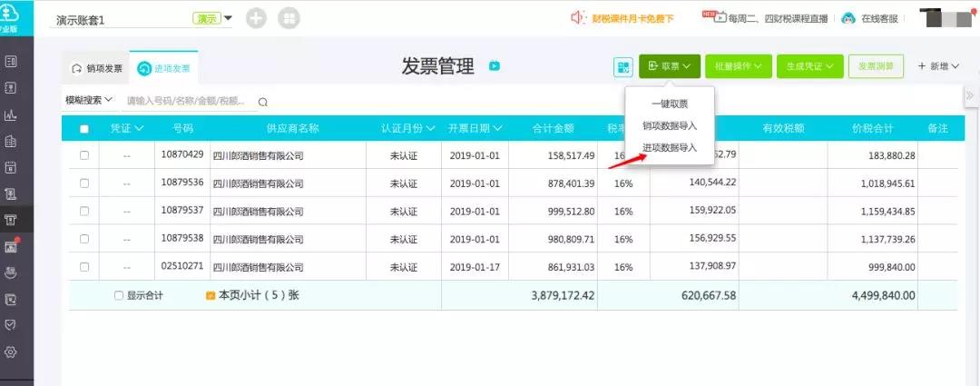Switch to the 销项发票 tab
Viewport: 980px width, 386px height.
pos(97,69)
